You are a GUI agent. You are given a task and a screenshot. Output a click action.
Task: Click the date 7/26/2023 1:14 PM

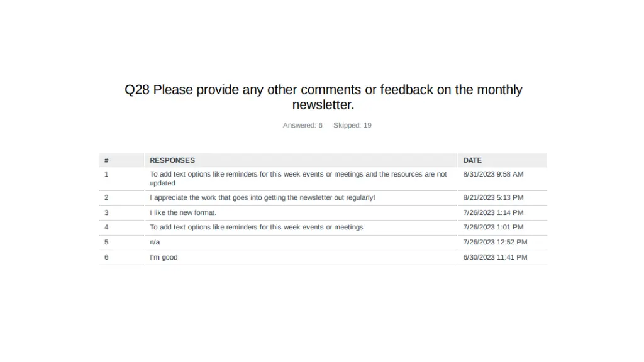point(493,212)
